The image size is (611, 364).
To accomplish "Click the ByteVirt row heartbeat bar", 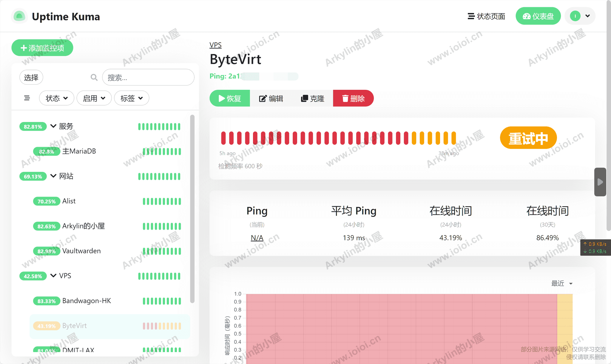I will 162,326.
